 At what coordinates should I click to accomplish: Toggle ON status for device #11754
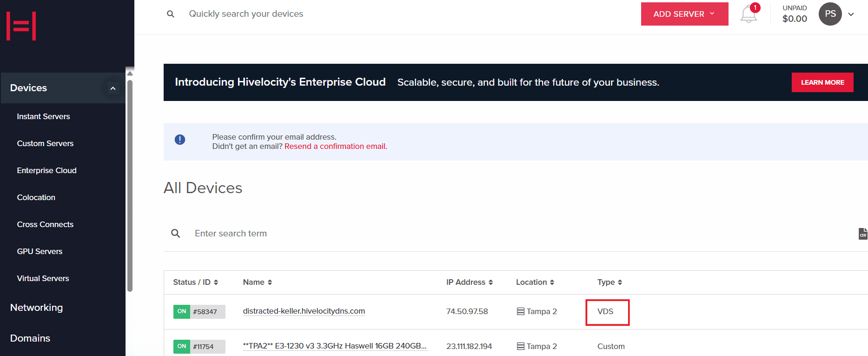coord(182,347)
